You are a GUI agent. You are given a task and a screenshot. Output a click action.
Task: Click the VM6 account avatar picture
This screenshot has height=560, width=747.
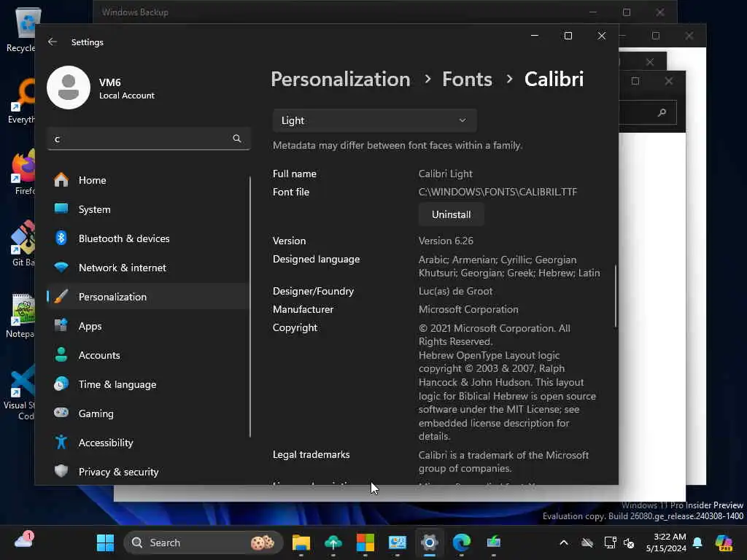coord(69,87)
